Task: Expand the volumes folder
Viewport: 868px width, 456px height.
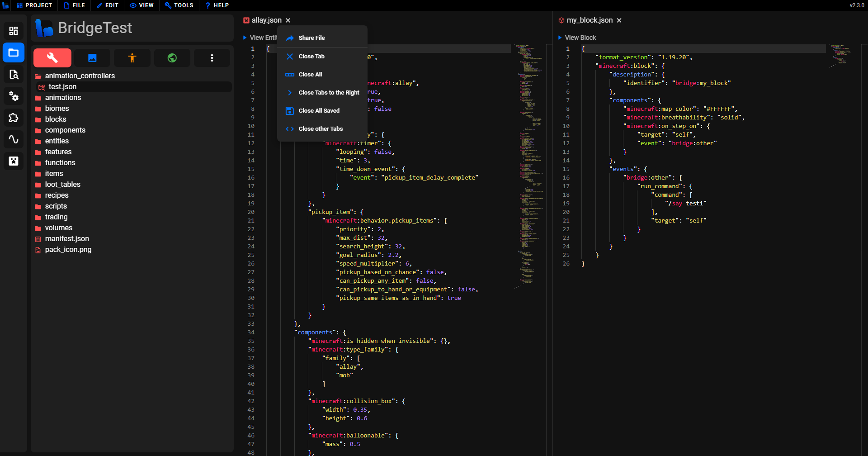Action: coord(58,228)
